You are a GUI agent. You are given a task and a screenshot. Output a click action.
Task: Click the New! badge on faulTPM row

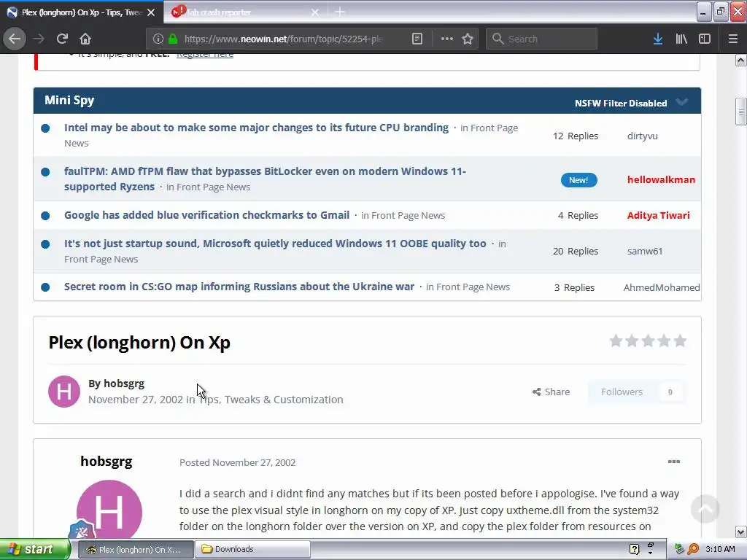point(578,180)
